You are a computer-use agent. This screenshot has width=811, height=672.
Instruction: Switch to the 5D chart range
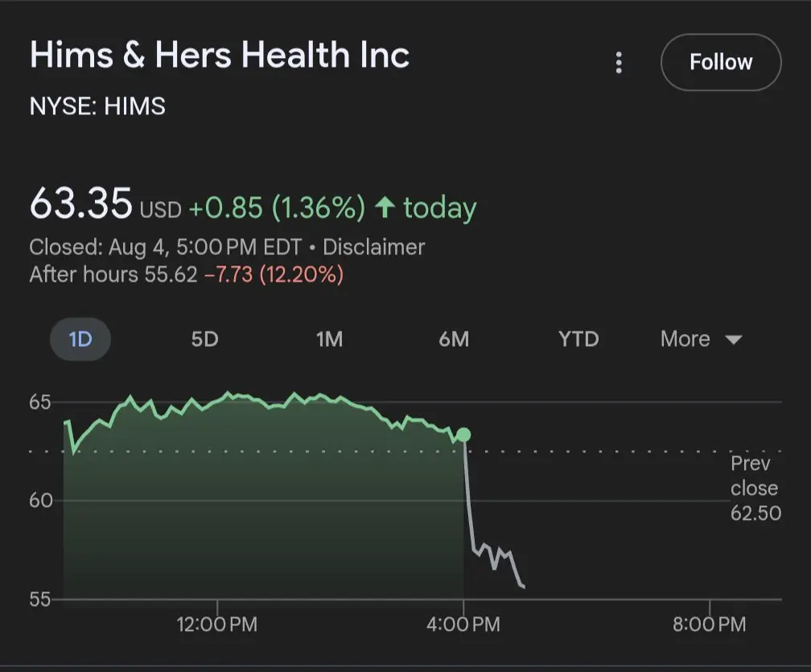coord(205,340)
